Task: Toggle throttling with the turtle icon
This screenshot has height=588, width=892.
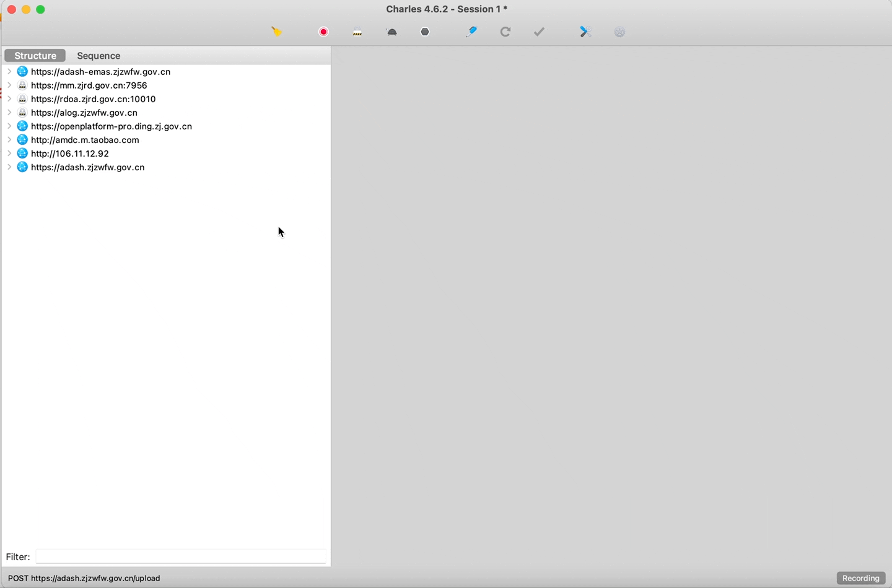Action: pyautogui.click(x=391, y=32)
